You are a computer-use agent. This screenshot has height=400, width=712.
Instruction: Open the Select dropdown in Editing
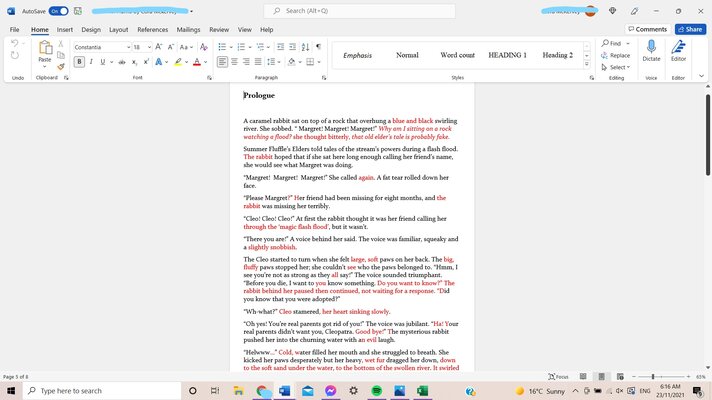point(616,67)
